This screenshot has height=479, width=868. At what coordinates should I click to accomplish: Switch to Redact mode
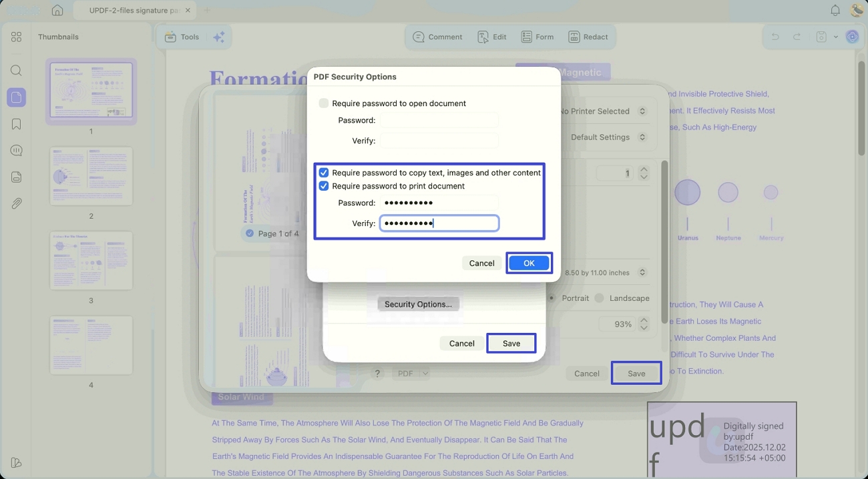point(588,37)
